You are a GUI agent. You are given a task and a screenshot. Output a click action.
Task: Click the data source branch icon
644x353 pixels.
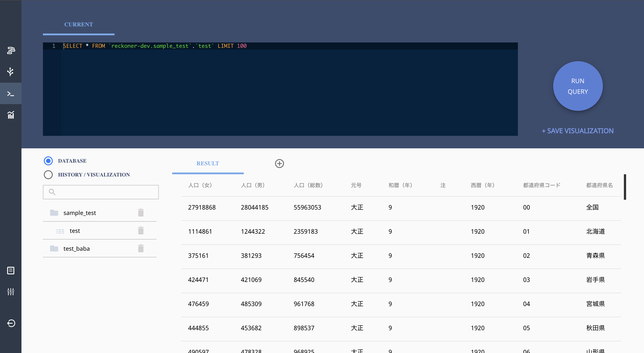11,72
